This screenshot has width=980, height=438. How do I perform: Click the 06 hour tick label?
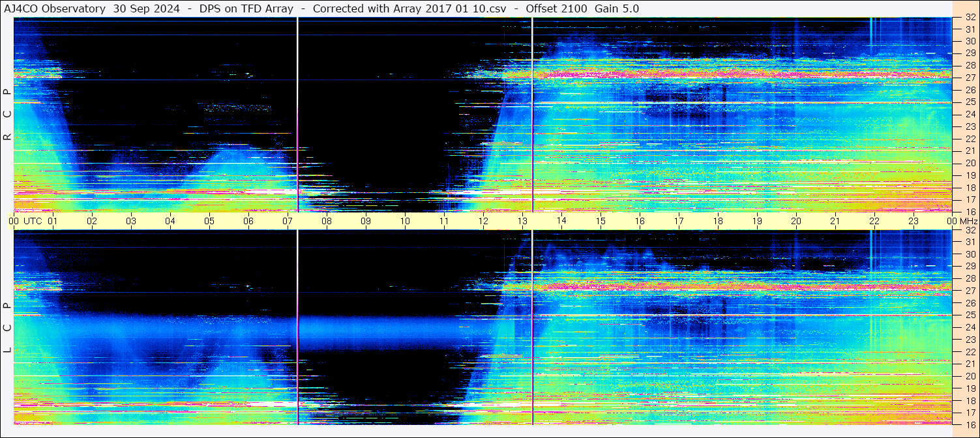pyautogui.click(x=248, y=221)
